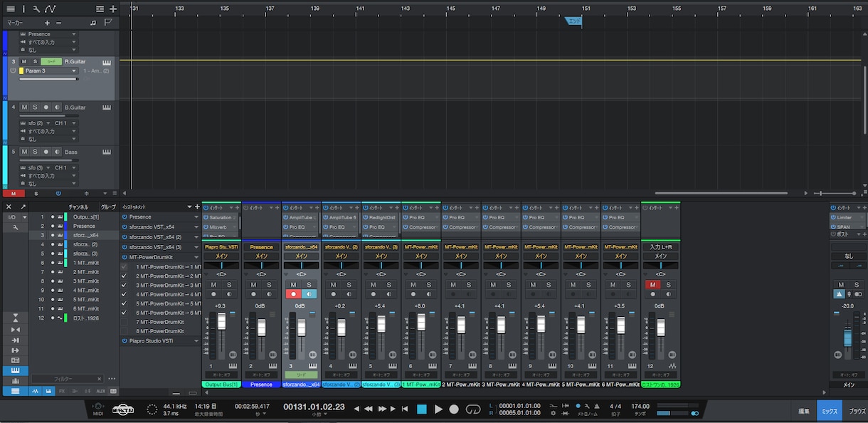
Task: Add a new track with the plus icon
Action: 113,9
